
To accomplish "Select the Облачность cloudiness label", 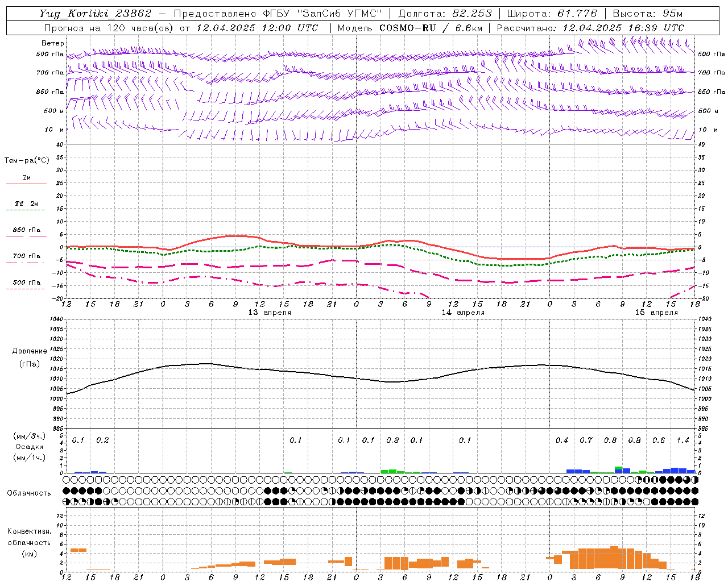I will [29, 493].
